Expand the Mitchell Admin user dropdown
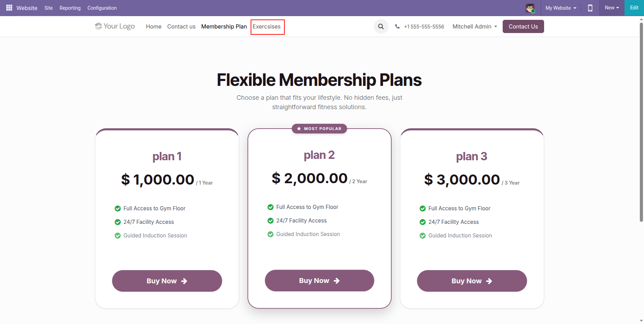 pos(475,26)
